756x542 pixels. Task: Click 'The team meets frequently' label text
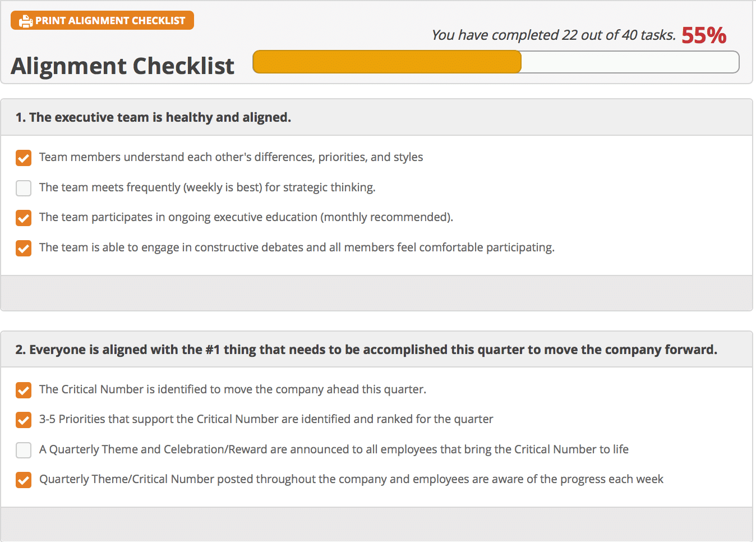(207, 187)
